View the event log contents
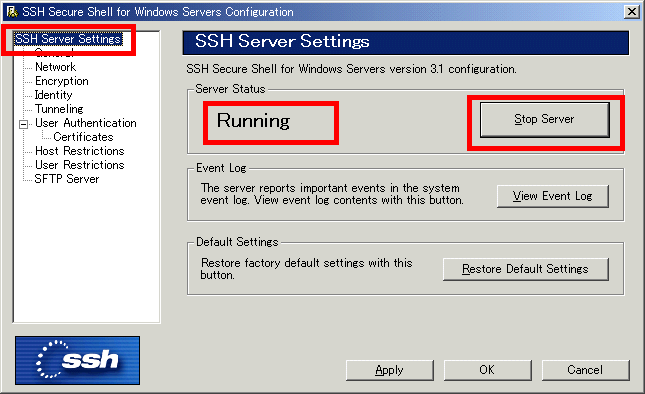The width and height of the screenshot is (645, 394). 552,196
